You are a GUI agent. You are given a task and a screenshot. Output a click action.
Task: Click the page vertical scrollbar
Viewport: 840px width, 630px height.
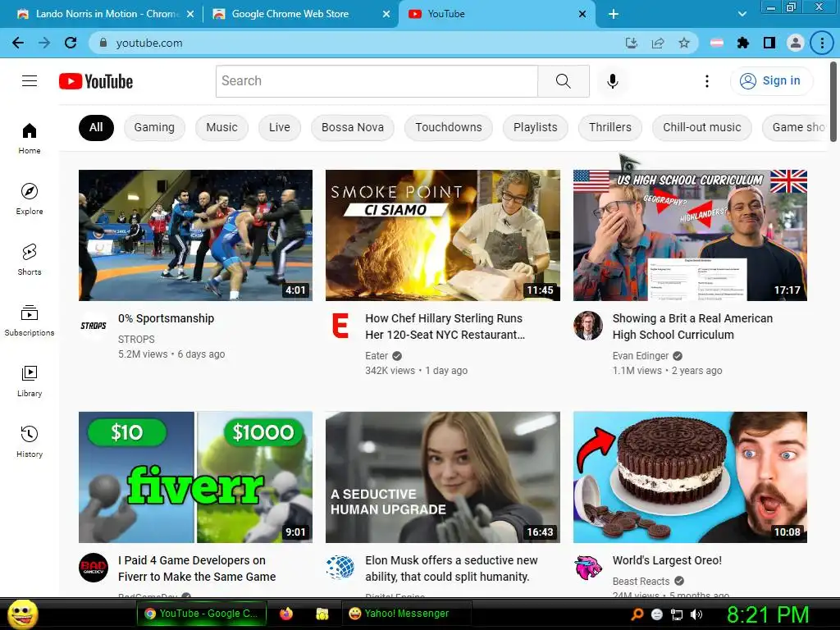coord(833,102)
